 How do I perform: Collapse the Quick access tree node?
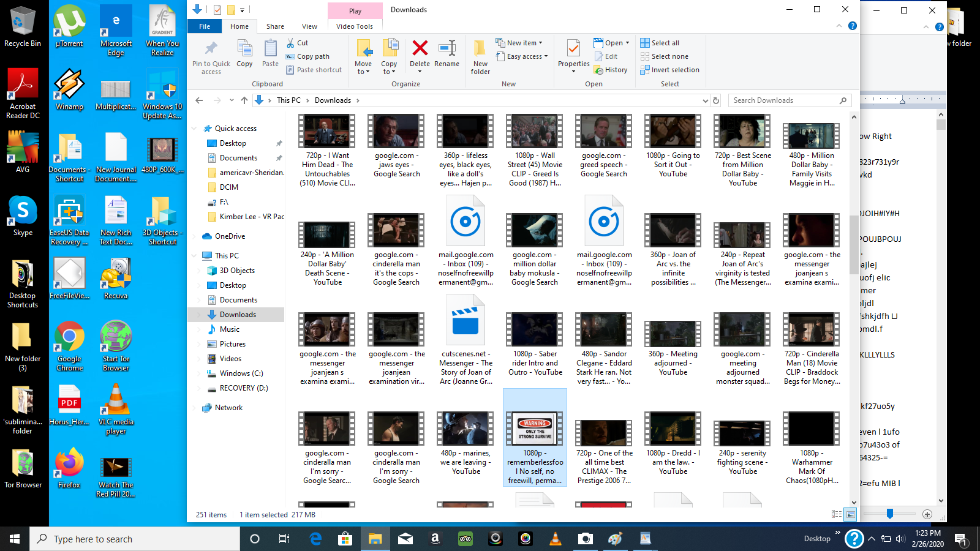coord(195,129)
